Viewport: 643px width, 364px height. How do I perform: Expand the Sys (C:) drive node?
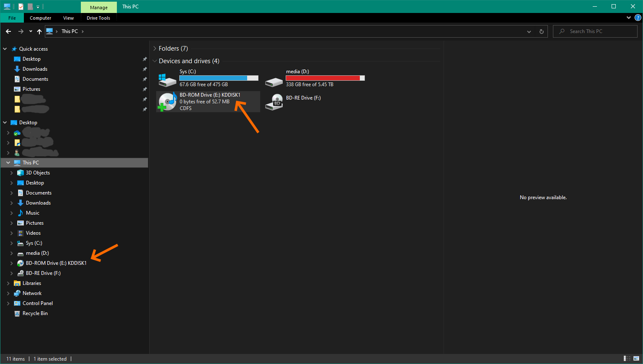click(11, 243)
